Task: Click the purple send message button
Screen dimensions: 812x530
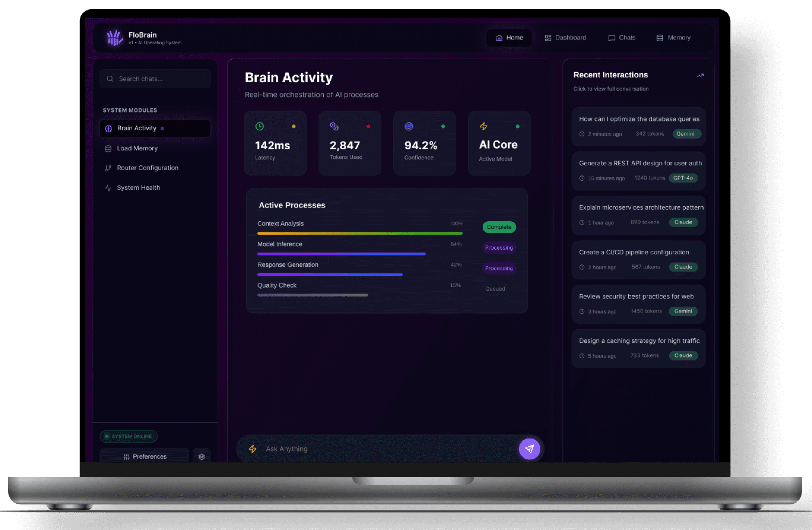Action: point(529,449)
